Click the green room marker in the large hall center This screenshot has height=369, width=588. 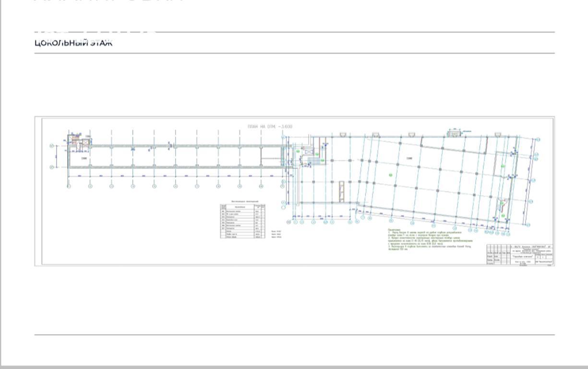pos(391,174)
